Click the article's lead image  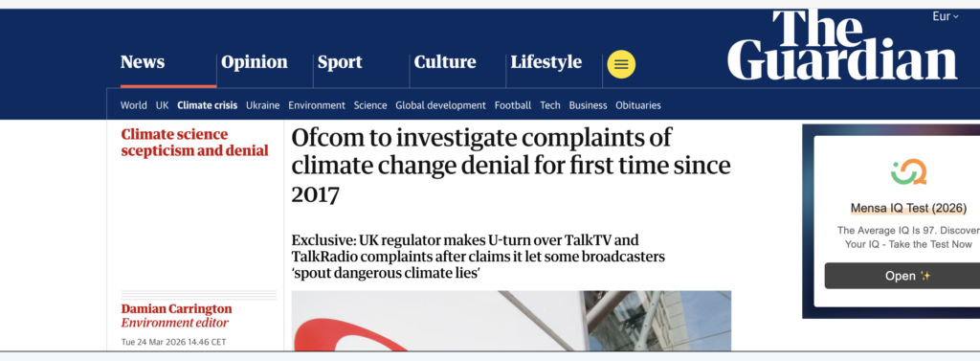511,321
